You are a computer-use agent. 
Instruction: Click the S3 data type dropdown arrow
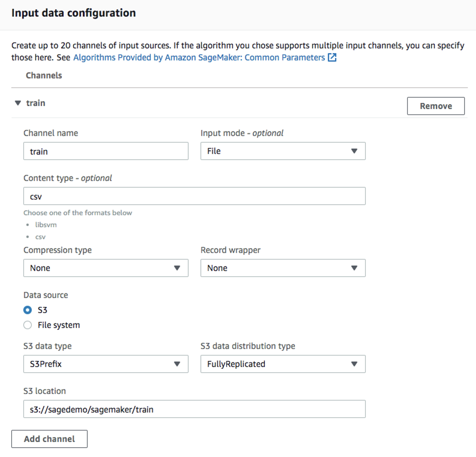[177, 364]
